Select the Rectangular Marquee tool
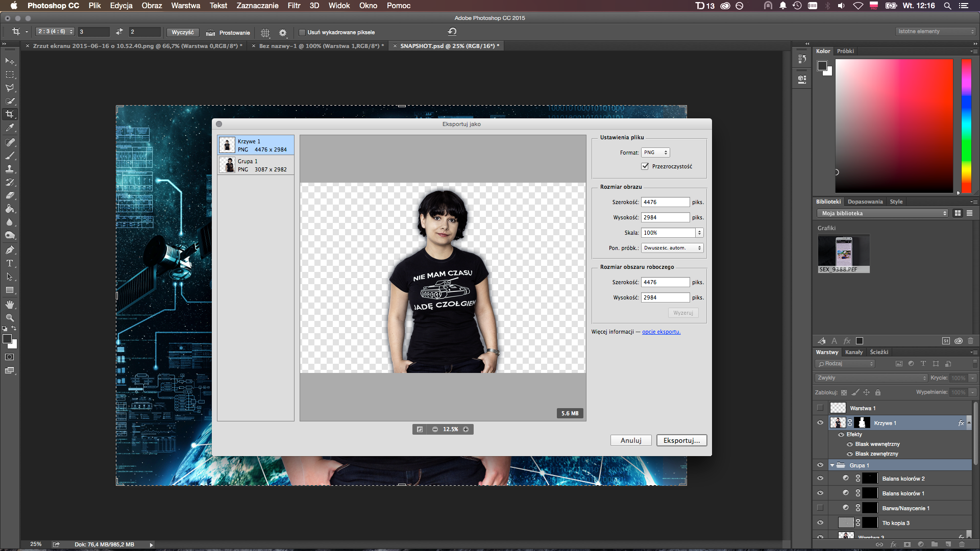 (x=10, y=74)
